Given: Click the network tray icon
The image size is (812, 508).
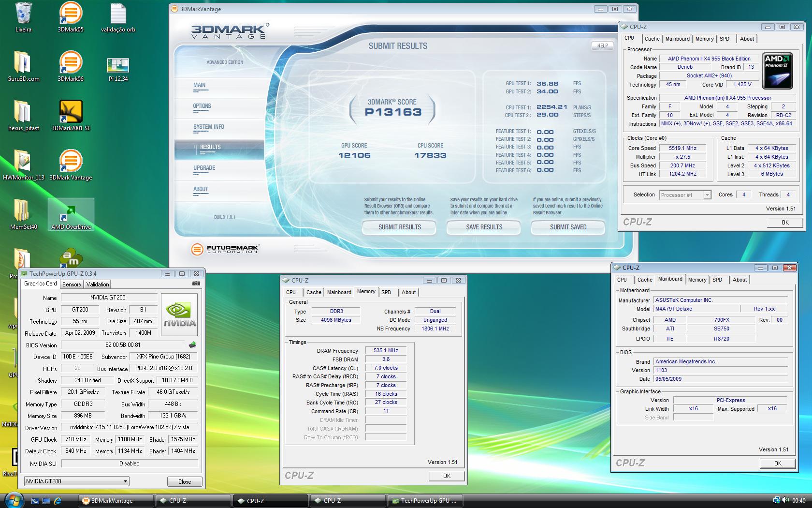Looking at the screenshot, I should coord(776,500).
